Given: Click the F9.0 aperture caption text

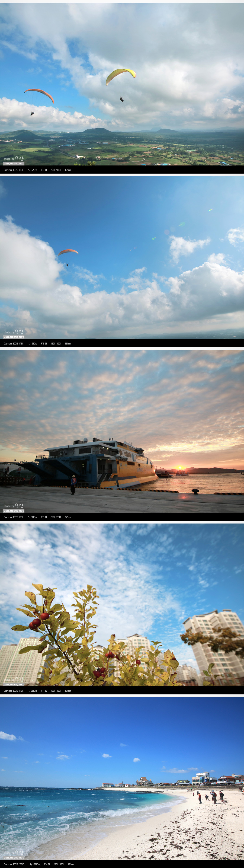Looking at the screenshot, I should pyautogui.click(x=44, y=170).
